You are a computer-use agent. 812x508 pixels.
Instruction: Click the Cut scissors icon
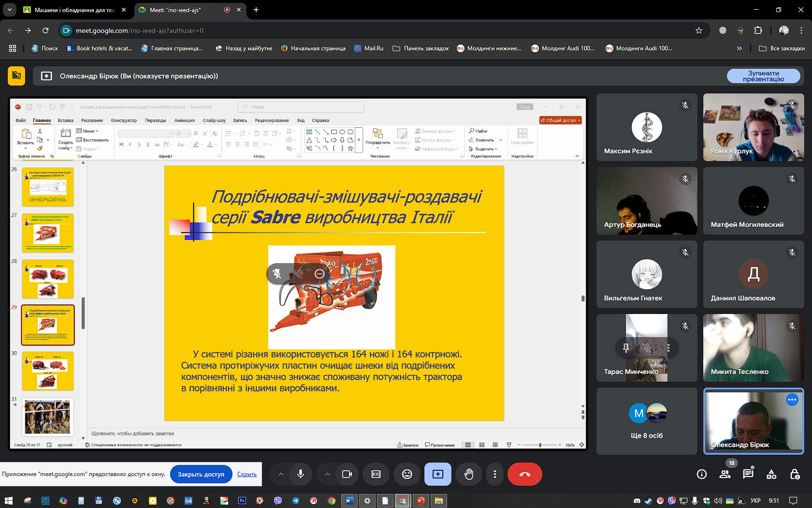click(40, 131)
